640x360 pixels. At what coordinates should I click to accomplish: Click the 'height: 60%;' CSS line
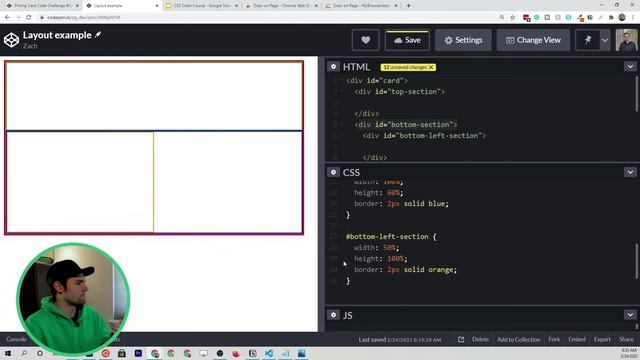pos(378,193)
